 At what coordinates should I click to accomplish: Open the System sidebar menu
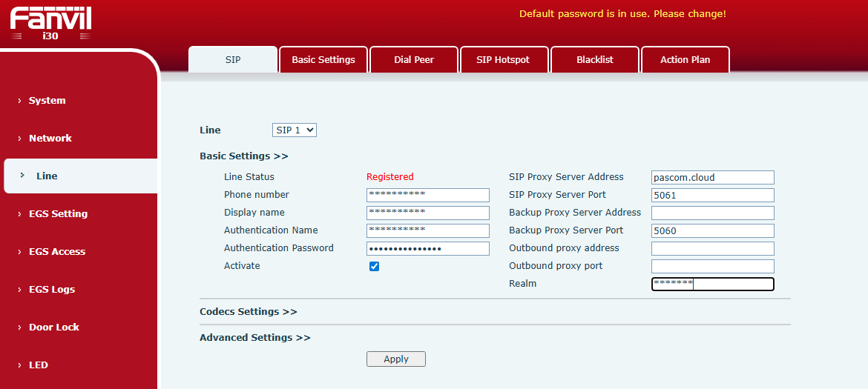coord(47,101)
